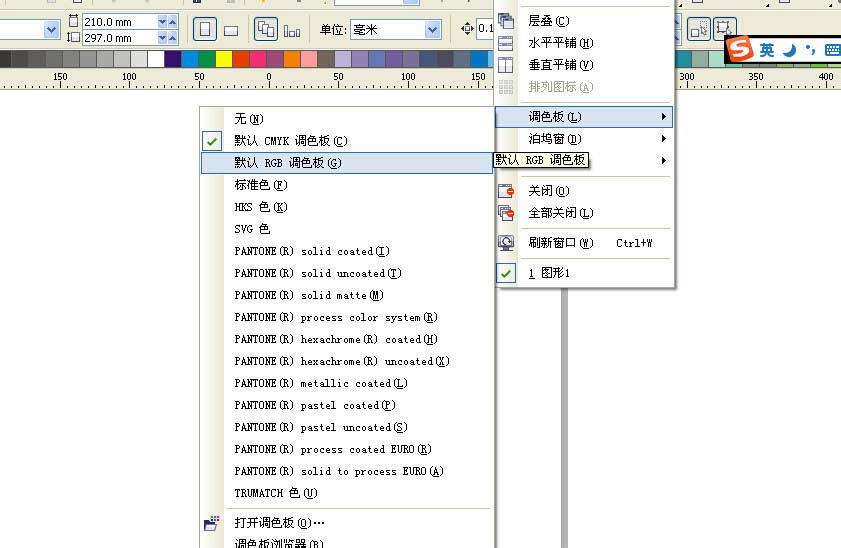Click the portrait orientation button
Image resolution: width=841 pixels, height=548 pixels.
[204, 30]
